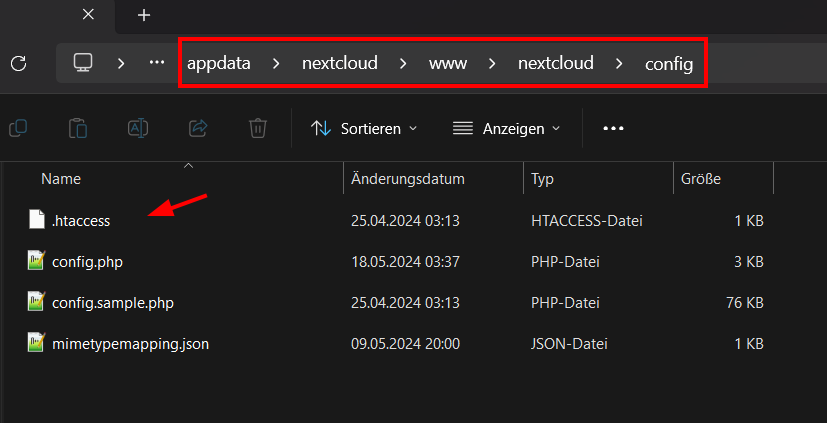Select the .htaccess file icon
Viewport: 827px width, 423px height.
pos(36,219)
